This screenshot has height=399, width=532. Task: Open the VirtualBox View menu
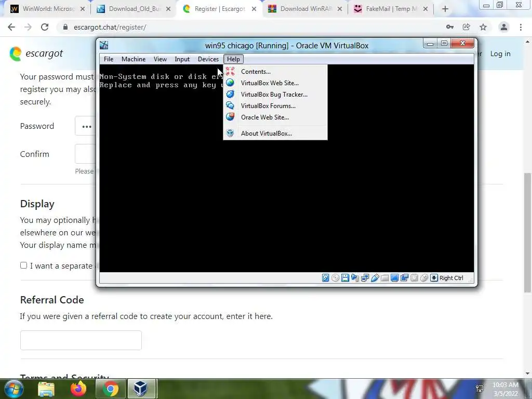pyautogui.click(x=160, y=59)
